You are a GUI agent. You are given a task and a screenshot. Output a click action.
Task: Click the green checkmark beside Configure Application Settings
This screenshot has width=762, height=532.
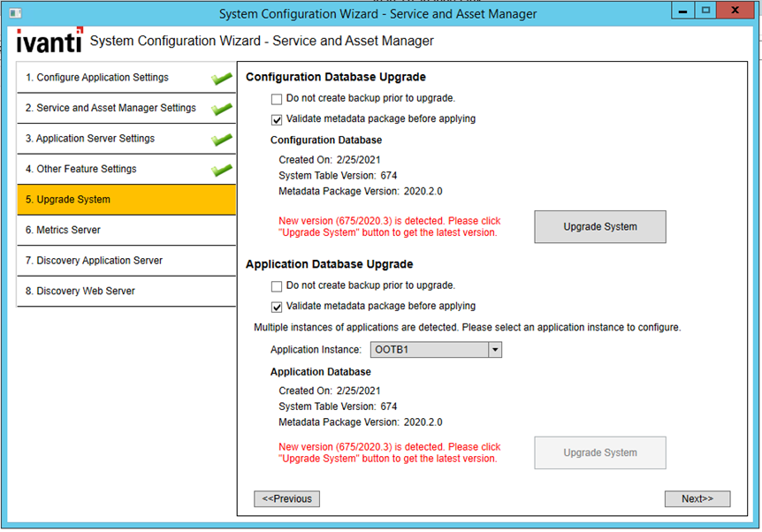click(x=223, y=78)
